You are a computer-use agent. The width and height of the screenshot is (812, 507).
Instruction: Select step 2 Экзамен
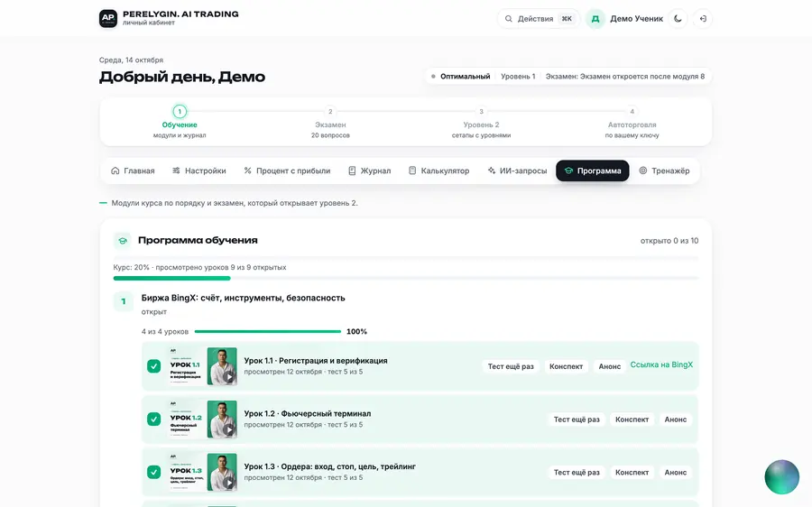(x=330, y=123)
